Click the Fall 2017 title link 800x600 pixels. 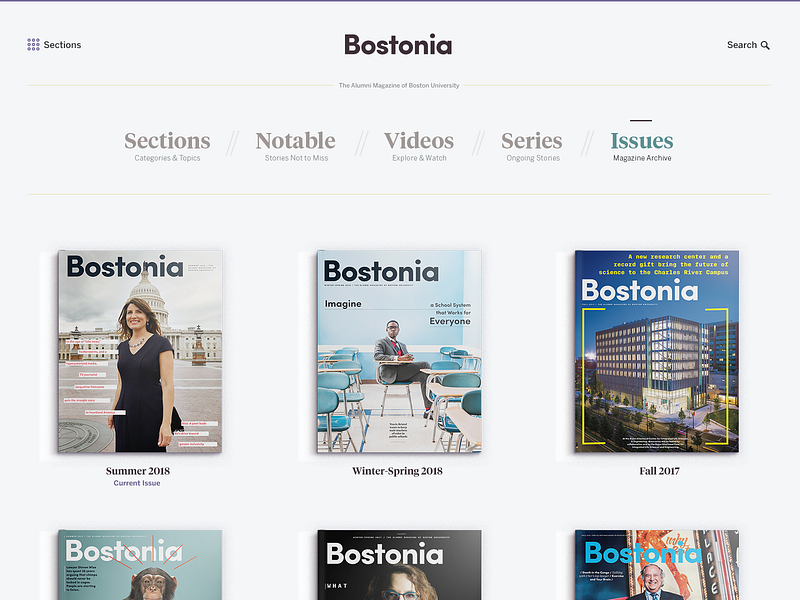coord(659,471)
